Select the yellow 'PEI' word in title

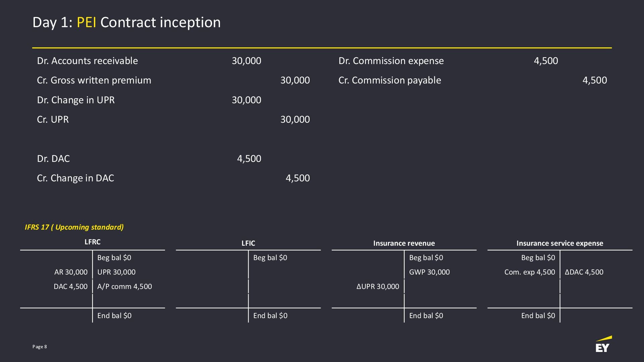[86, 22]
